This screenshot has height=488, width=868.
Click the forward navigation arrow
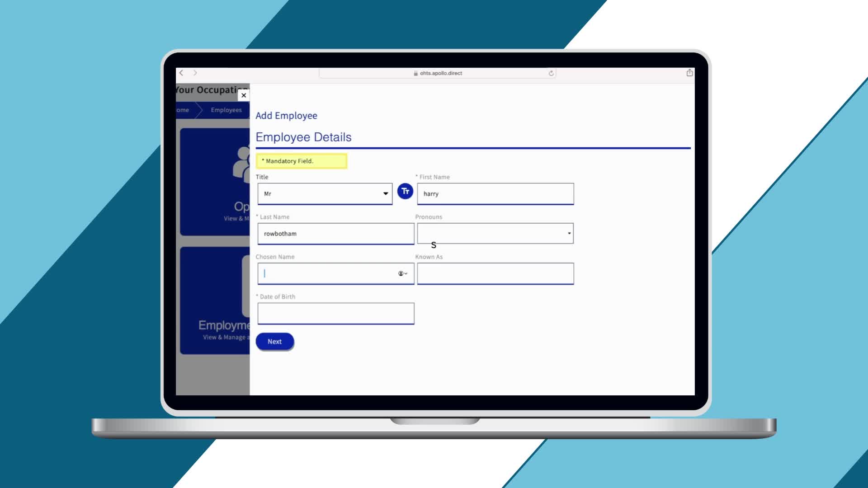click(x=195, y=72)
